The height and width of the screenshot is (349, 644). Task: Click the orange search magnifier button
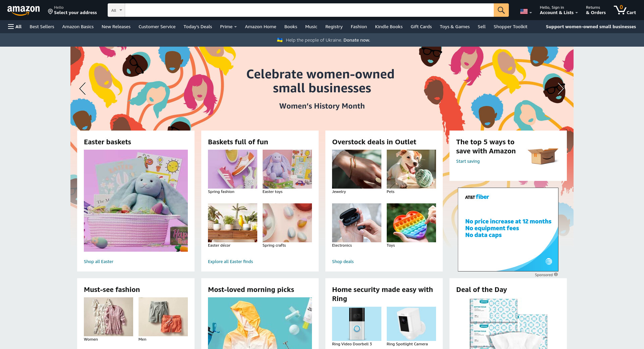coord(501,10)
